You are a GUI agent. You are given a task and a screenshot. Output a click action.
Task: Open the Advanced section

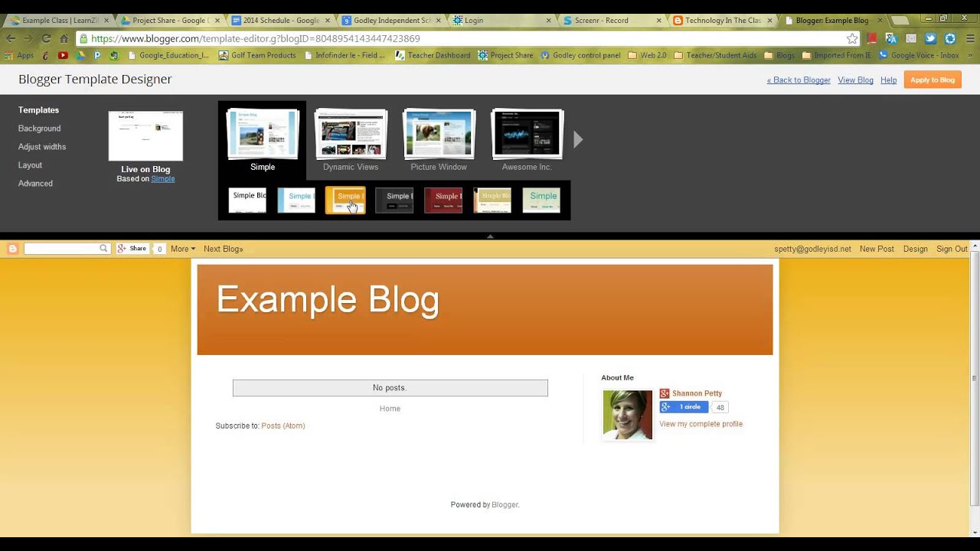click(35, 184)
